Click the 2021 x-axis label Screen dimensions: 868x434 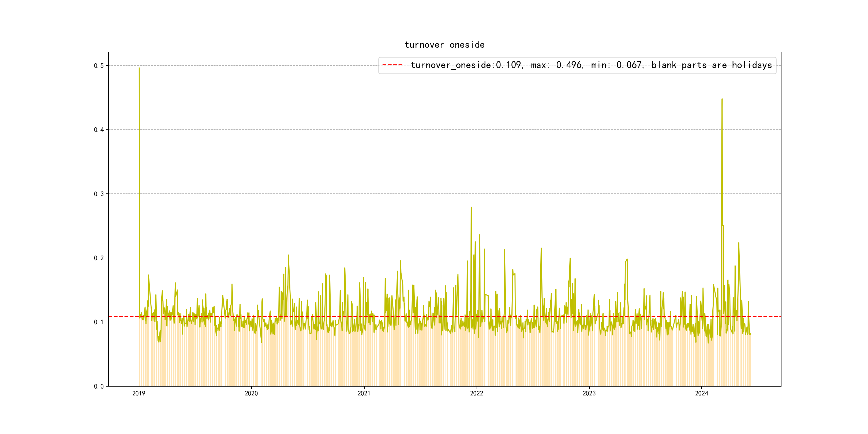click(364, 393)
